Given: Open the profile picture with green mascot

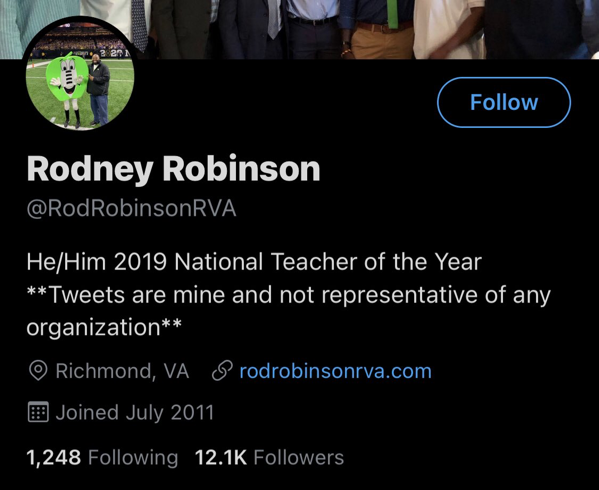Looking at the screenshot, I should point(80,74).
